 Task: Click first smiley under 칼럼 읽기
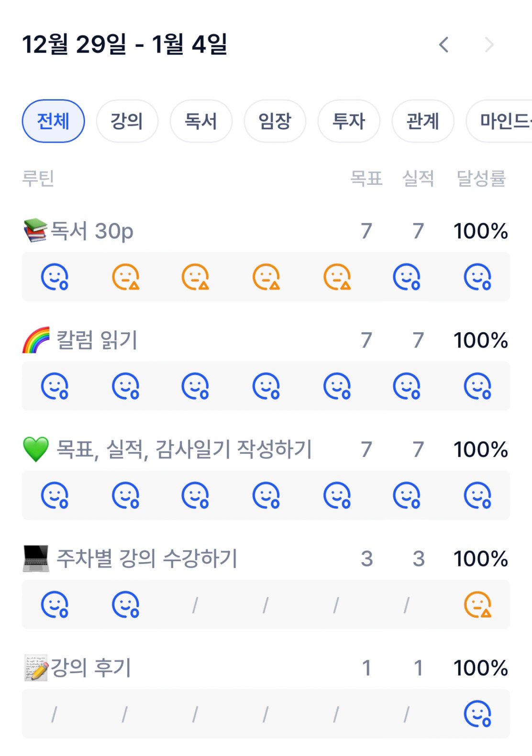pos(55,386)
